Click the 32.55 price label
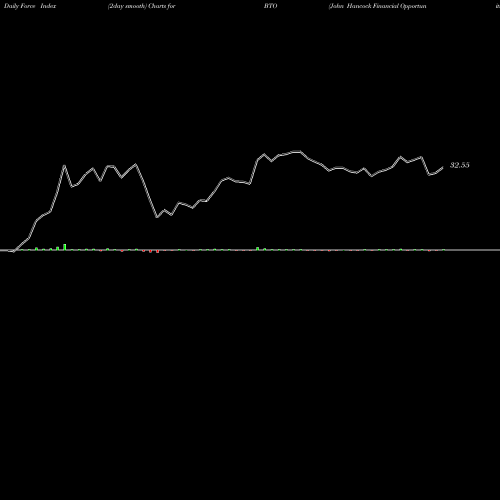Viewport: 500px width, 500px height. (460, 165)
